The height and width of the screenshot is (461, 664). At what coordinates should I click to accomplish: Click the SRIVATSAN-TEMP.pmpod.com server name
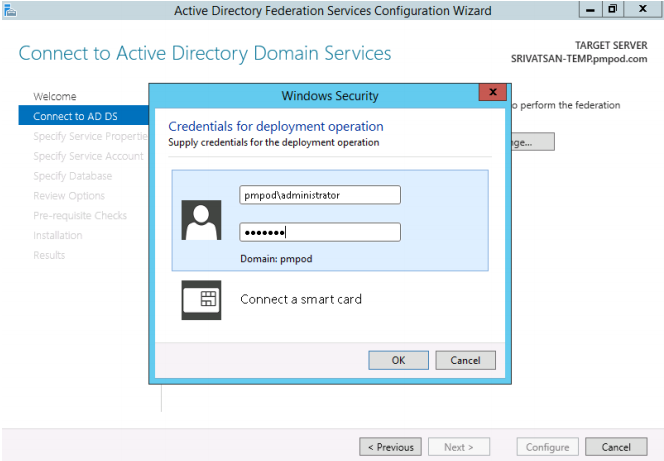point(579,59)
